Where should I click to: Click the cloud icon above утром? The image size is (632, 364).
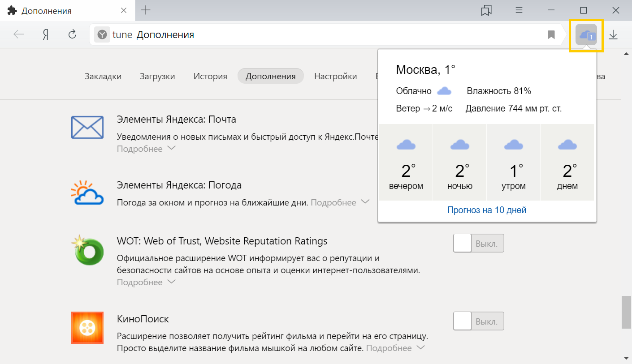(514, 145)
